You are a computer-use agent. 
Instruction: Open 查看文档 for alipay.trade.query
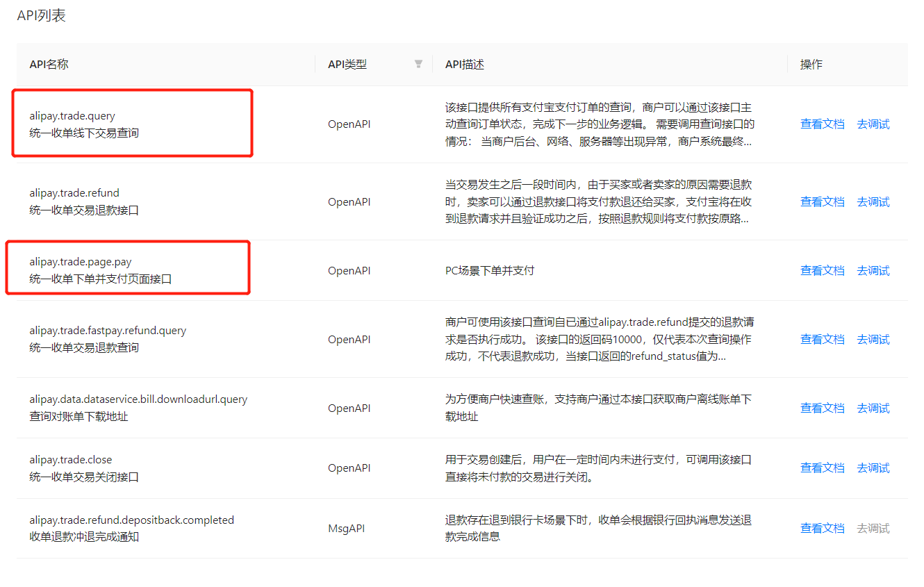pos(823,124)
